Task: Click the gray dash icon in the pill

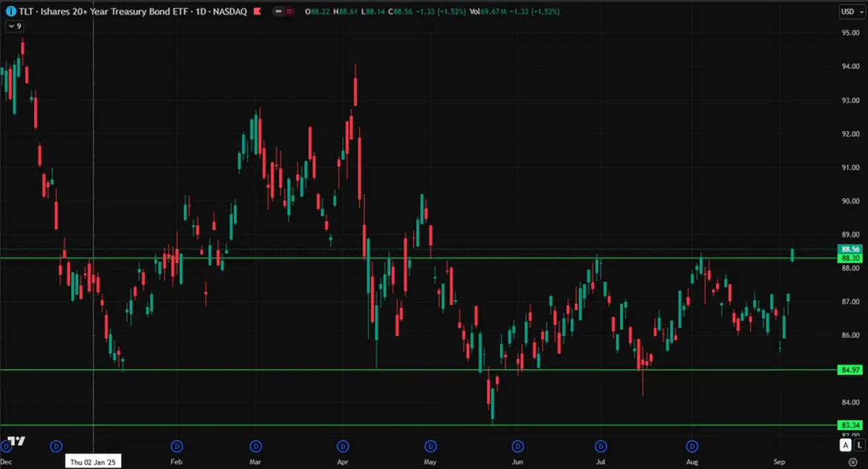Action: (x=280, y=11)
